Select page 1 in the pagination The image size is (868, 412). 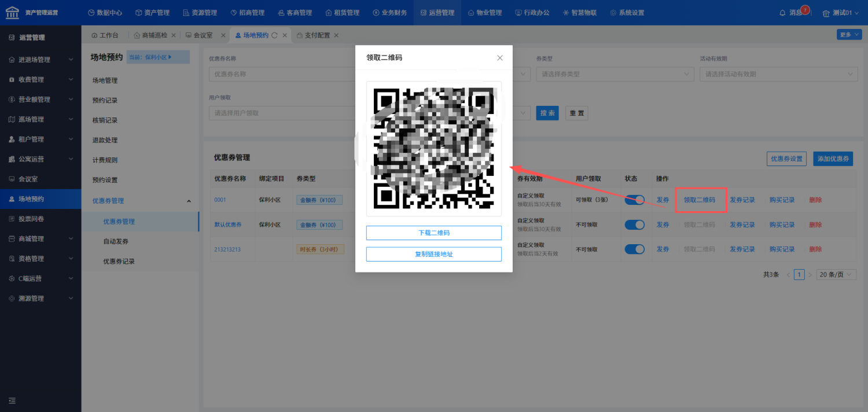pos(799,275)
